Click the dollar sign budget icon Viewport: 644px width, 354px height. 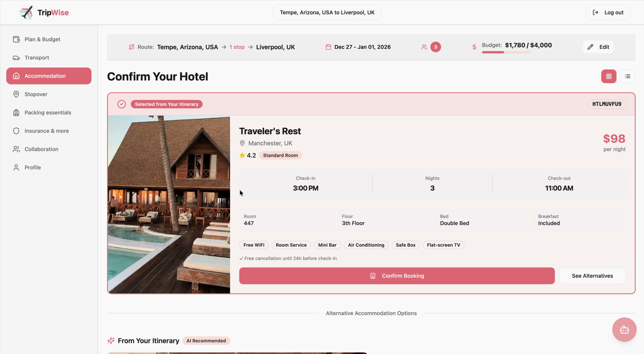click(474, 47)
